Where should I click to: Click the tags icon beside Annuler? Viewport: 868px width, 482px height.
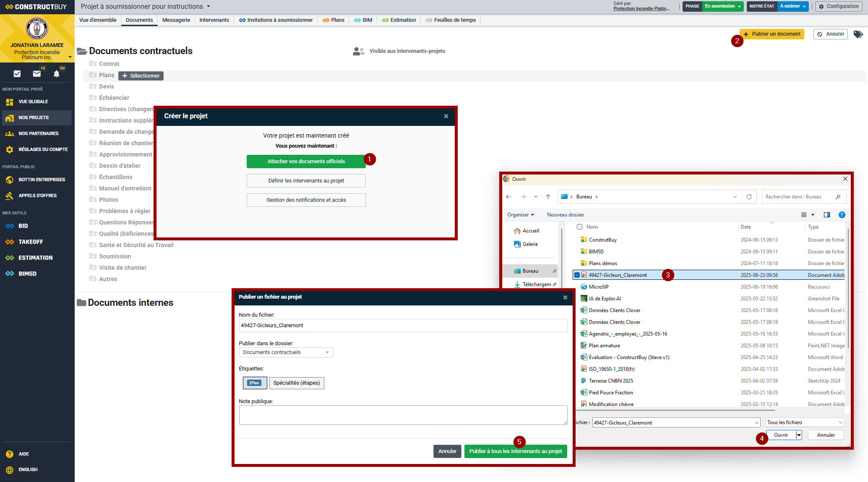(858, 34)
